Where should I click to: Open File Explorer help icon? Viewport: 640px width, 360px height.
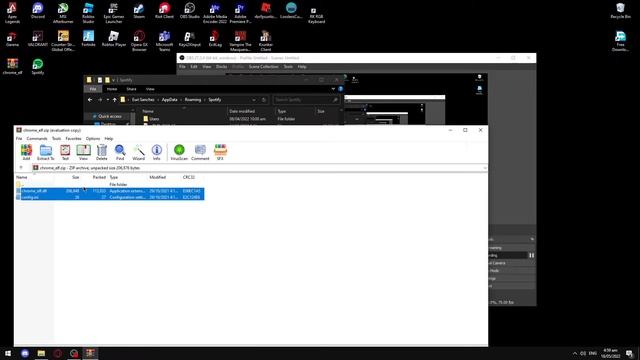coord(340,89)
